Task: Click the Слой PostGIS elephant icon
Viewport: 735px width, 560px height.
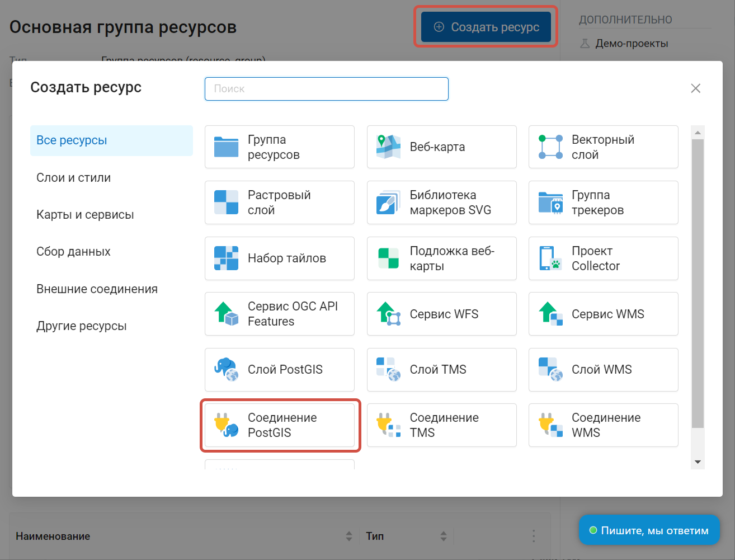Action: (x=226, y=369)
